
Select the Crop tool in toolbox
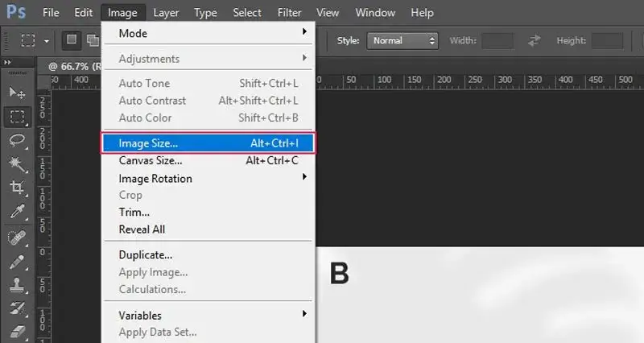(x=16, y=188)
